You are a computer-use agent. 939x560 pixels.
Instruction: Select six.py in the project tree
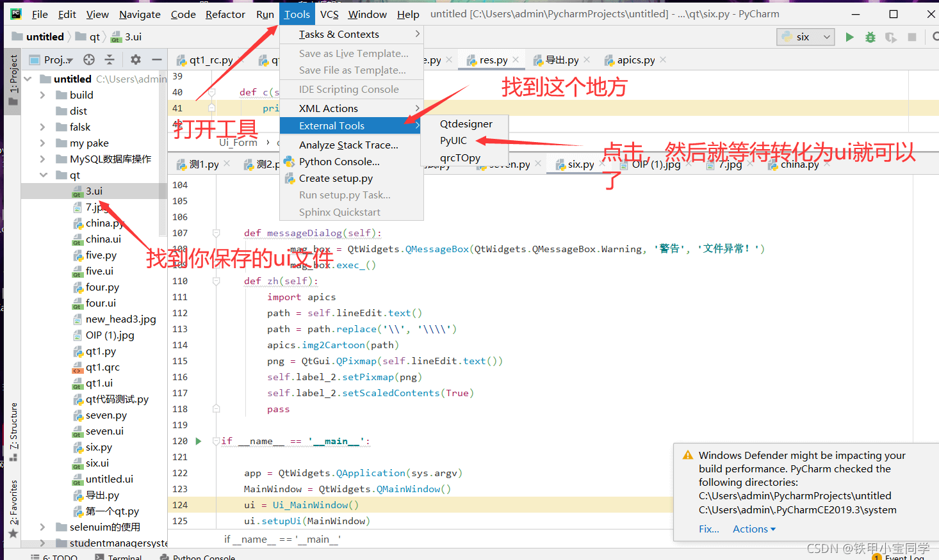point(99,447)
